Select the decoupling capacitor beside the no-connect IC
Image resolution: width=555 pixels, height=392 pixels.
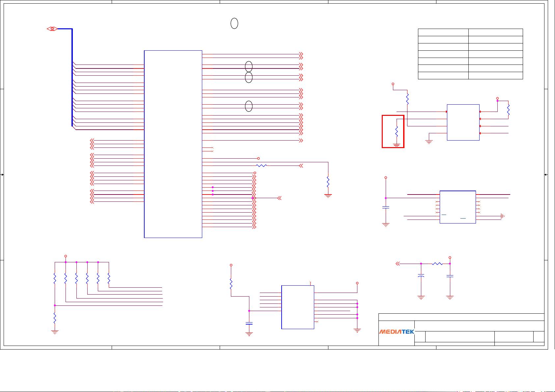click(x=386, y=207)
